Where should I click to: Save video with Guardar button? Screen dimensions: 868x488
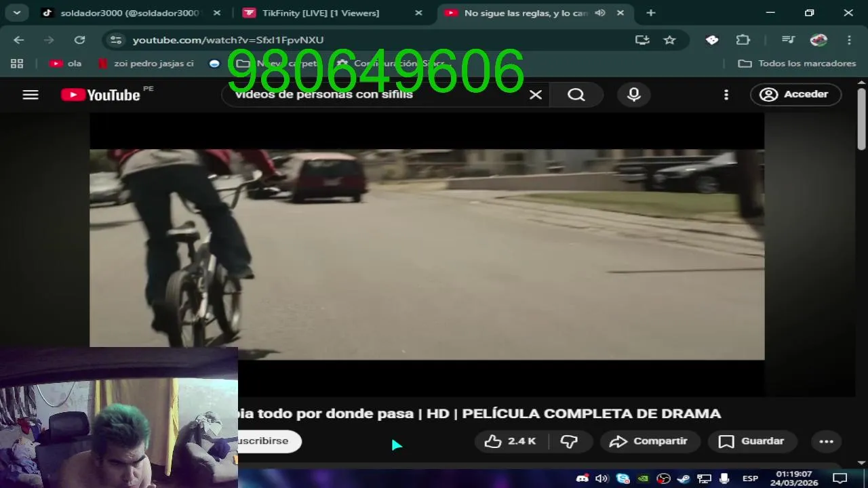click(x=753, y=441)
